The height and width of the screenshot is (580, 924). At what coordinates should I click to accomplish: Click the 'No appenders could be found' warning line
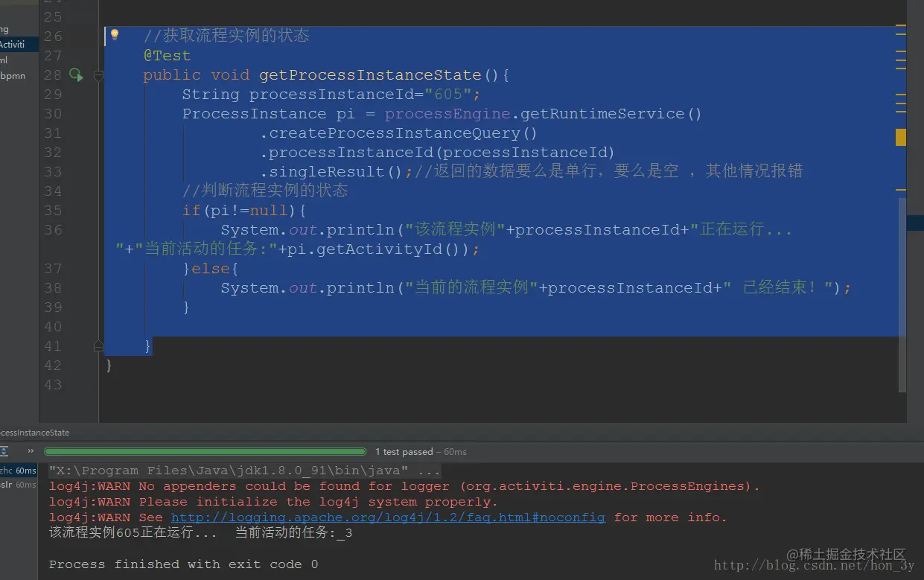click(x=404, y=486)
